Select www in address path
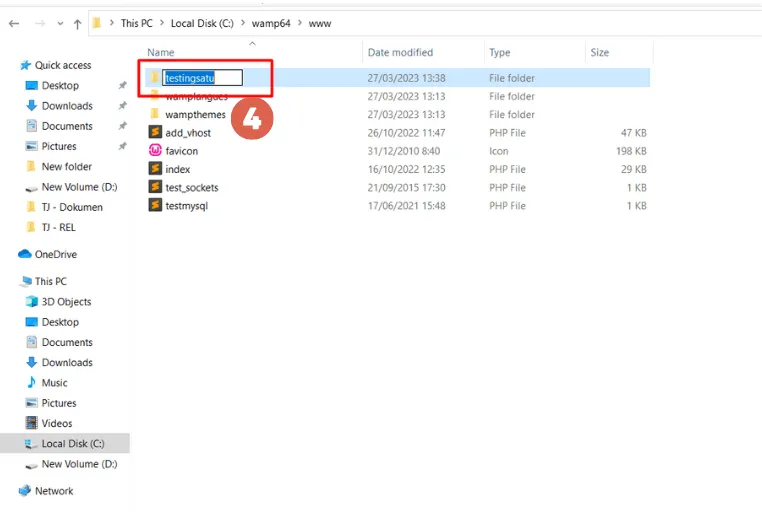Screen dimensions: 762x512 (x=320, y=23)
